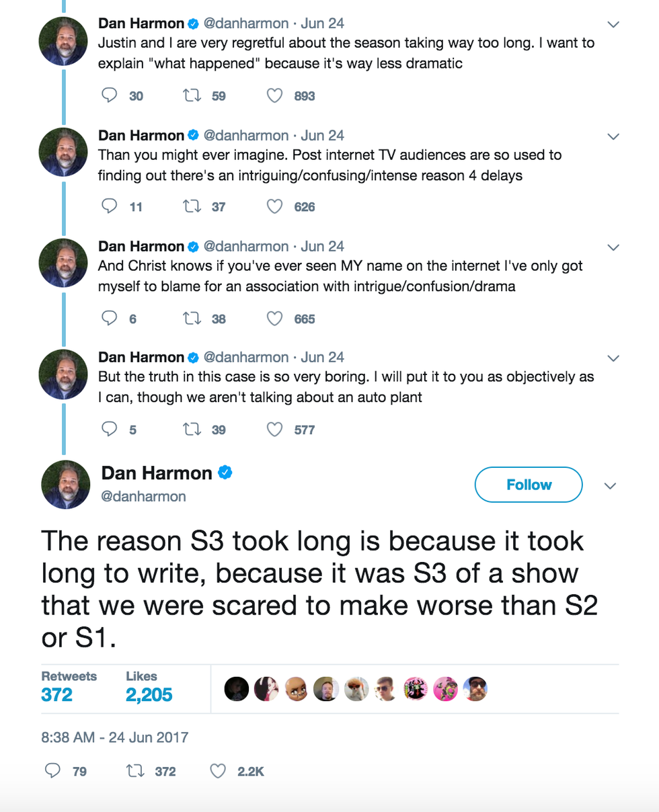Click the first liker avatar in the likes row
The height and width of the screenshot is (812, 659).
[237, 688]
